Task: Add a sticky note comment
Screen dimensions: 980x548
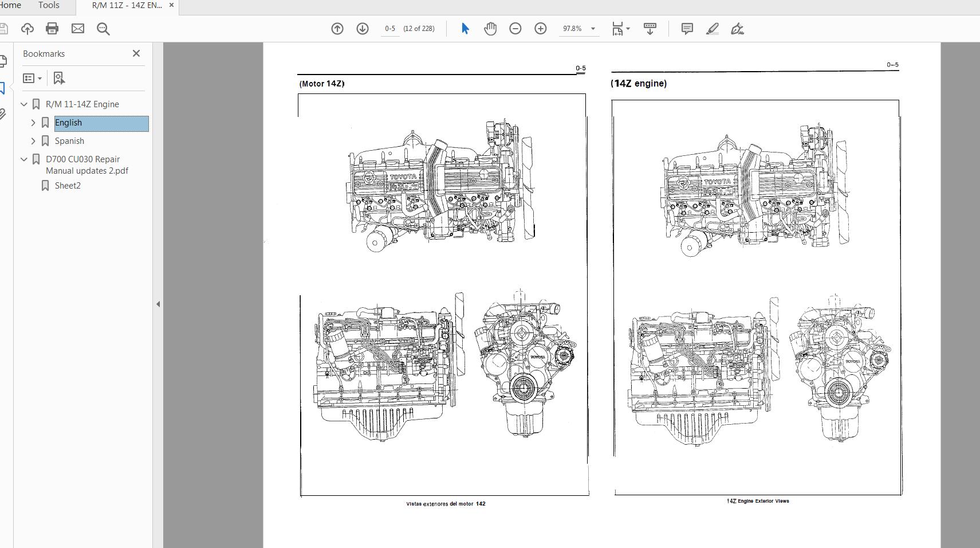Action: click(687, 29)
